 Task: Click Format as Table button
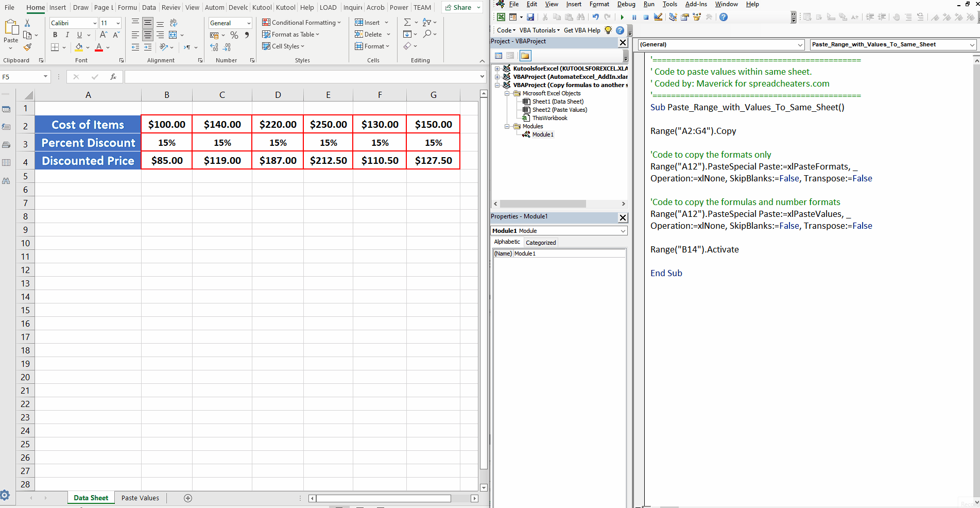click(290, 34)
